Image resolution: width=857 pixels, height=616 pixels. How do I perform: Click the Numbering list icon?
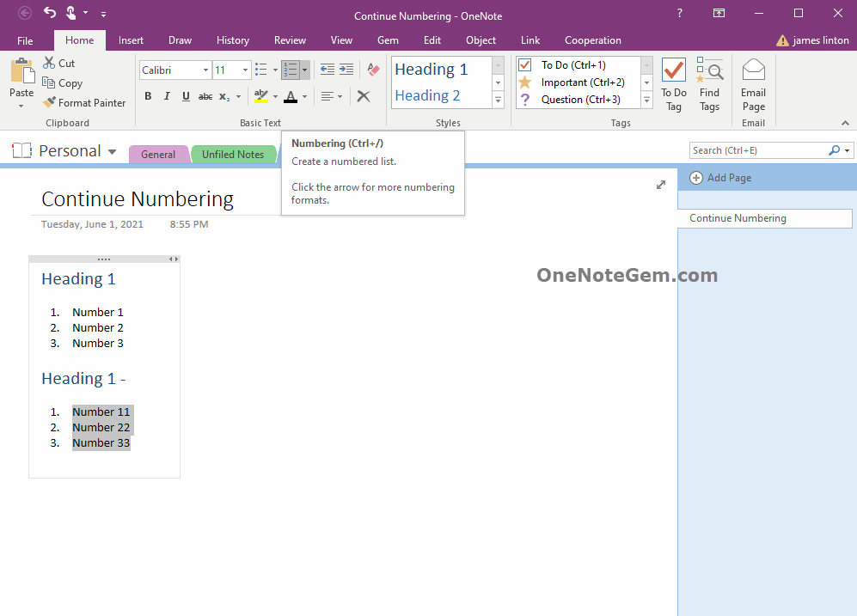click(291, 70)
